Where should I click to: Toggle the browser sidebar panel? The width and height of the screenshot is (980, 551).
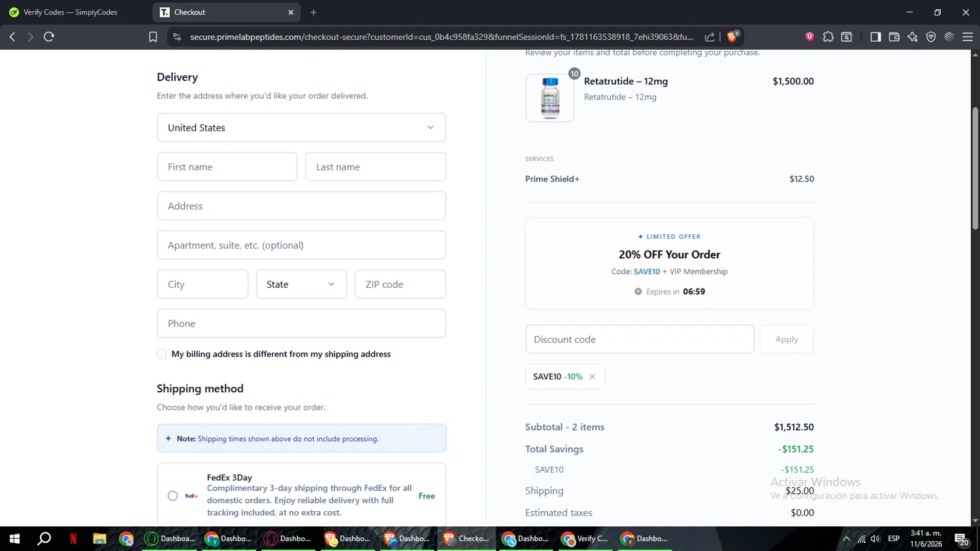(875, 37)
